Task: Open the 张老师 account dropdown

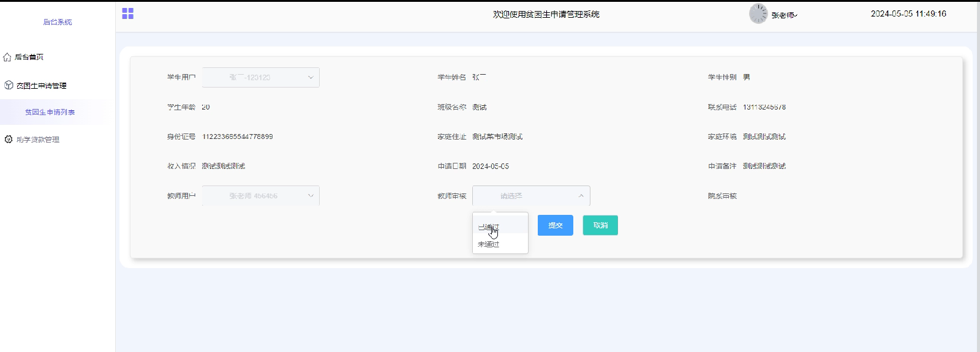Action: point(785,15)
